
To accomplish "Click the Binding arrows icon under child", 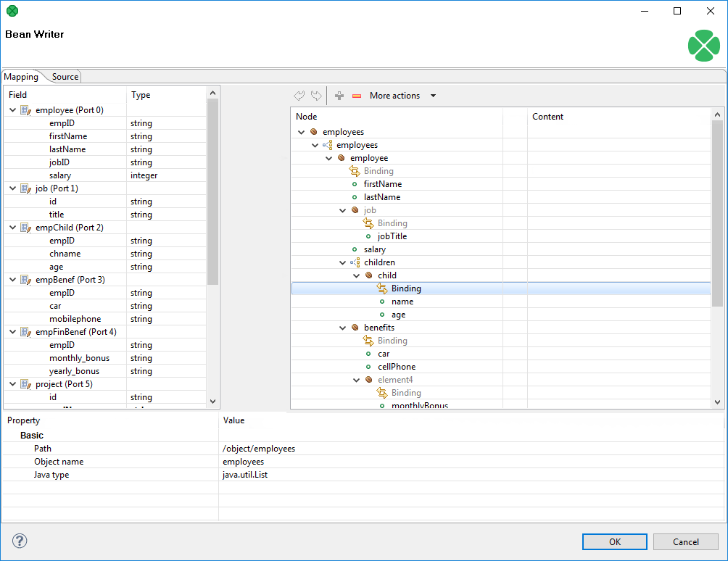I will pyautogui.click(x=381, y=288).
